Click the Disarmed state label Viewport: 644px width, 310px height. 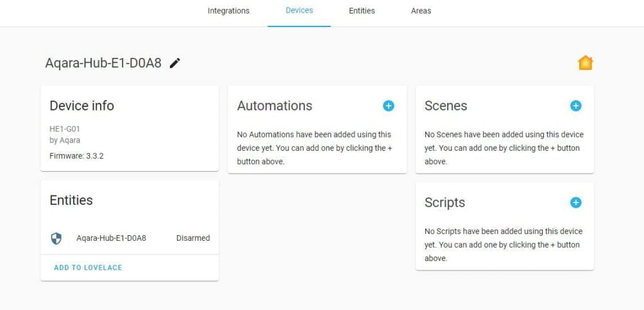click(192, 238)
